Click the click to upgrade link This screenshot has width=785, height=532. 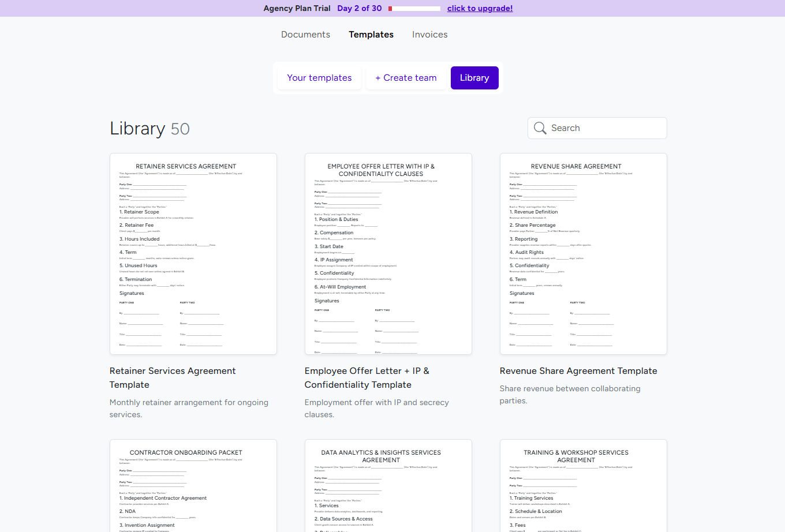click(x=480, y=8)
